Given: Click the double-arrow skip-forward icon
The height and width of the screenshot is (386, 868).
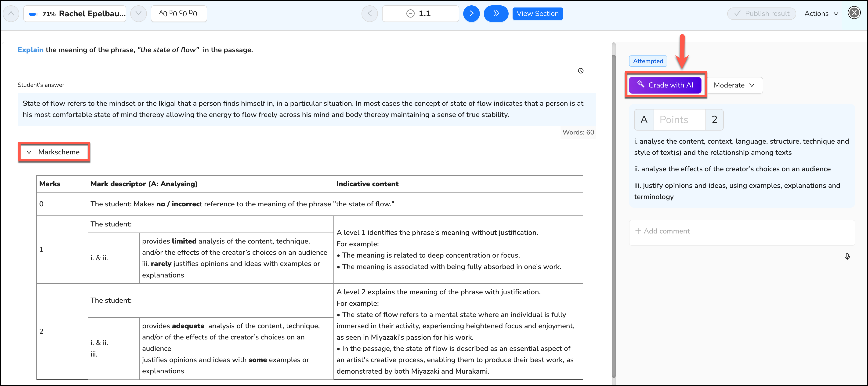Looking at the screenshot, I should (496, 14).
